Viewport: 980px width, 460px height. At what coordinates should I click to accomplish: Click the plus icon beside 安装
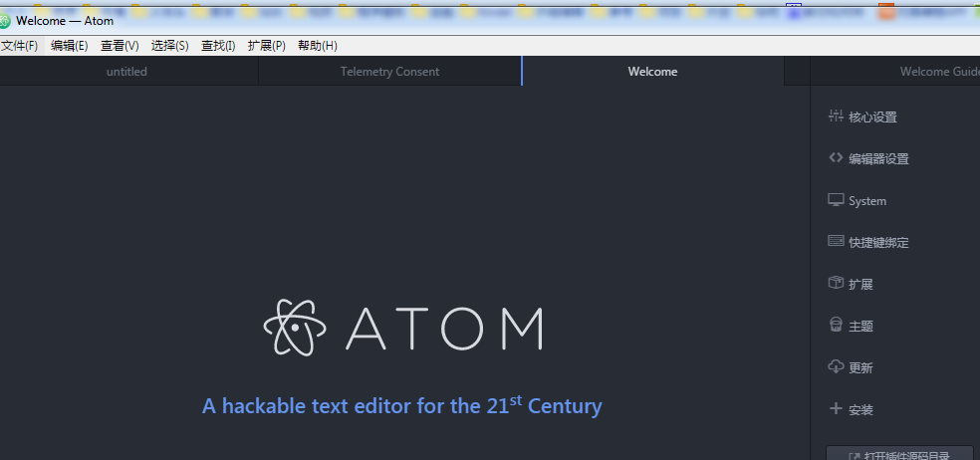(x=836, y=409)
